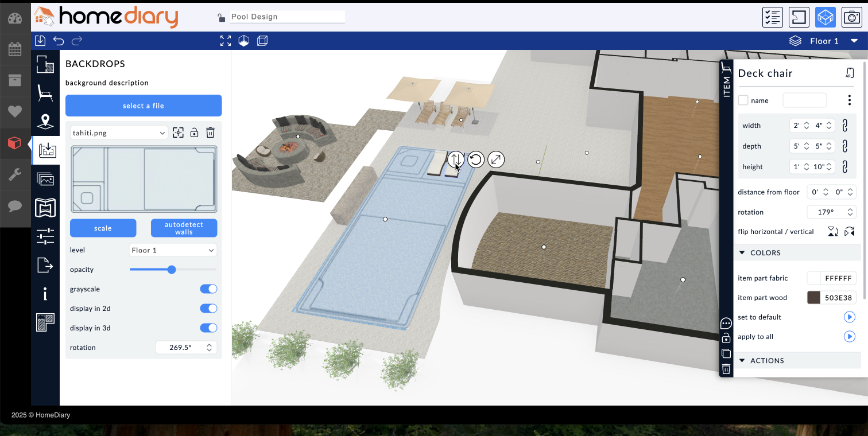Click the autodetect walls button
Image resolution: width=868 pixels, height=436 pixels.
(x=184, y=228)
